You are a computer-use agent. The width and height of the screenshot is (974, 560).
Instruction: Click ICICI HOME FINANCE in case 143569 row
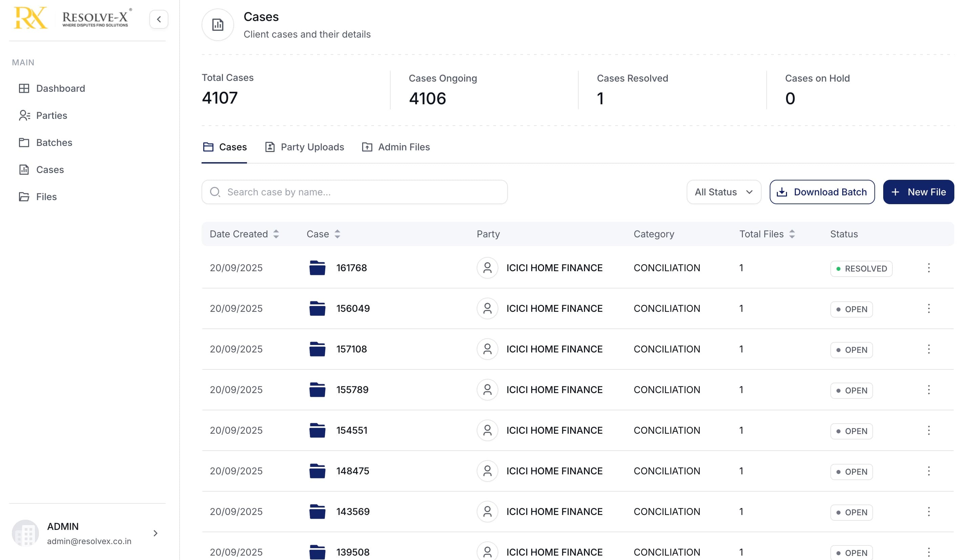coord(554,512)
